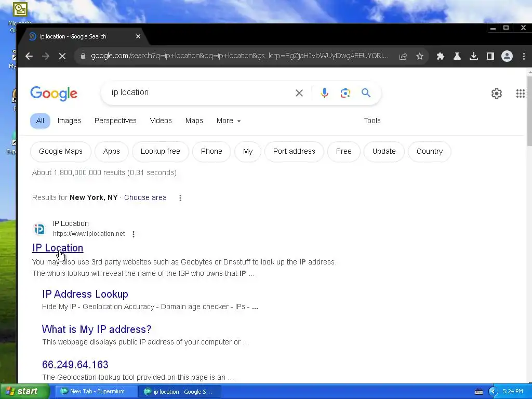Screen dimensions: 532x399
Task: Open Google quick settings gear
Action: point(496,94)
